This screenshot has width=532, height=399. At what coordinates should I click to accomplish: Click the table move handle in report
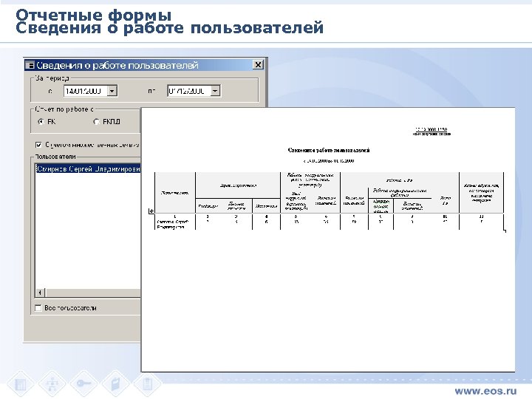click(151, 211)
